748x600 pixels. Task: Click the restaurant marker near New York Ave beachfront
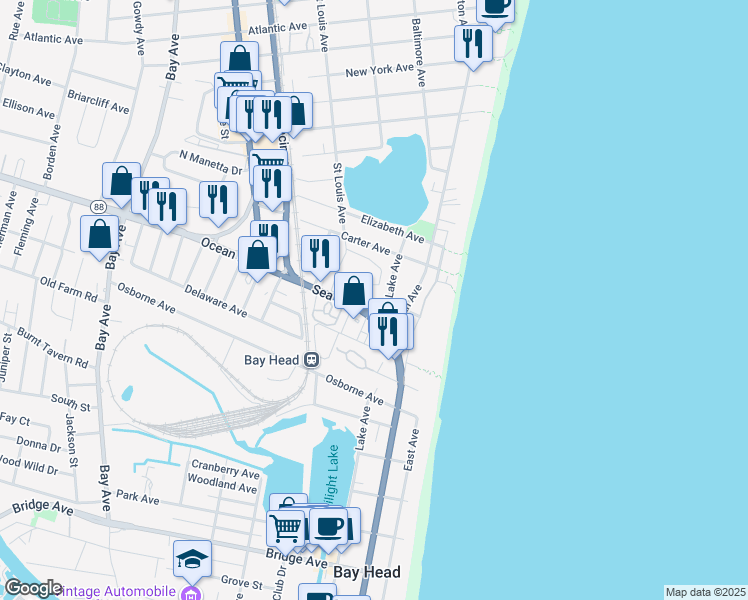(473, 44)
